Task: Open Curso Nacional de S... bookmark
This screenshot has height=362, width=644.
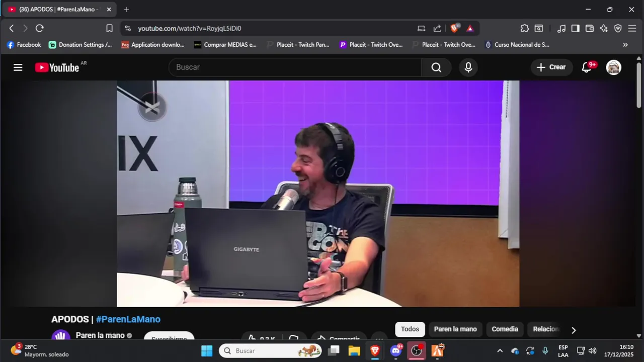Action: click(x=517, y=45)
